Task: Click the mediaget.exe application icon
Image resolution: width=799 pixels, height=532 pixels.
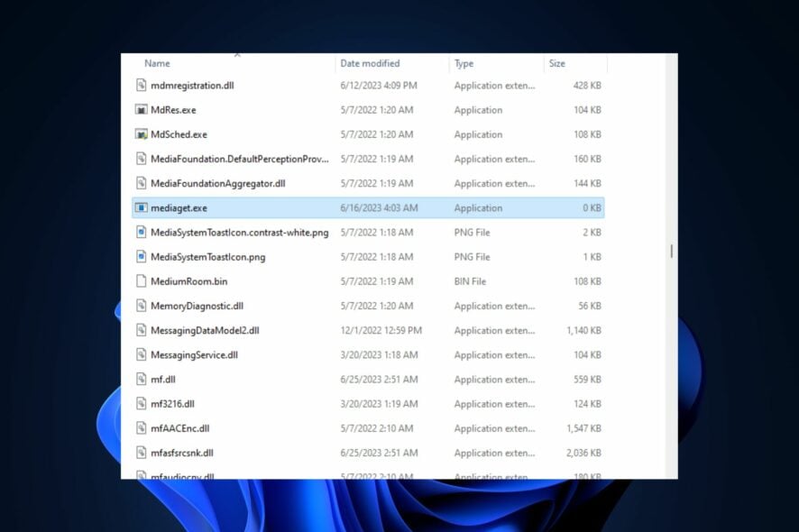Action: pyautogui.click(x=141, y=207)
